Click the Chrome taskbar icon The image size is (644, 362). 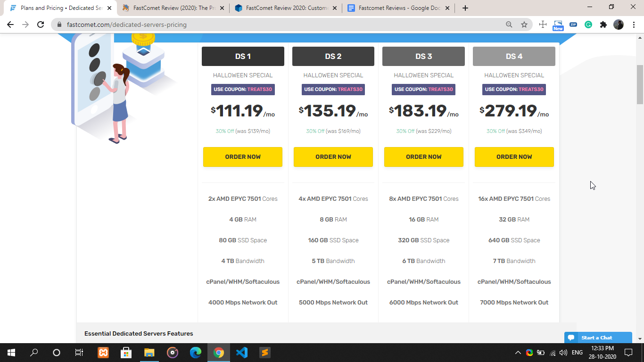(x=219, y=353)
